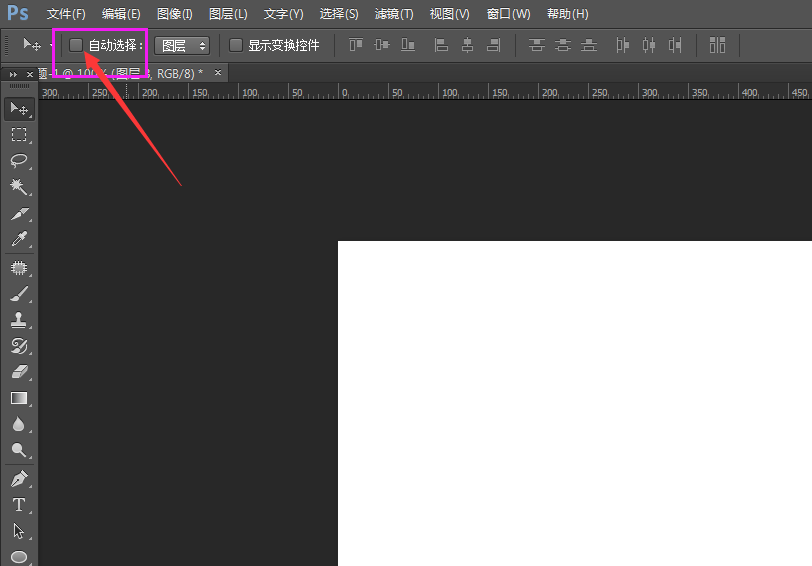
Task: Click Align Top Edges icon
Action: point(356,45)
